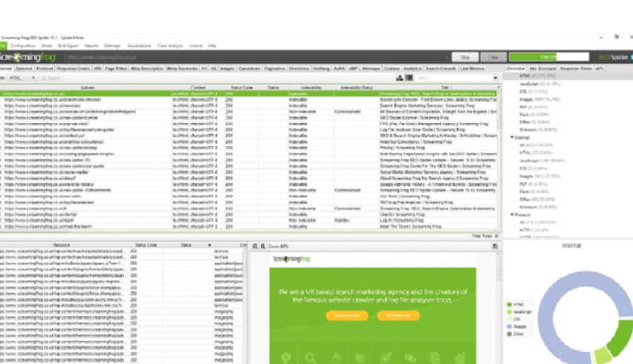Click the Search box above the table
This screenshot has width=633, height=364.
453,78
